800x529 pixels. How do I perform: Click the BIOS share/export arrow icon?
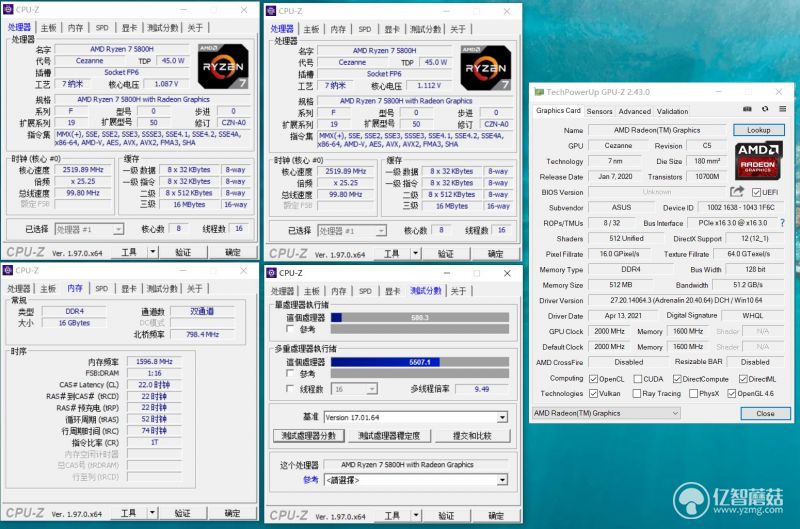[737, 192]
